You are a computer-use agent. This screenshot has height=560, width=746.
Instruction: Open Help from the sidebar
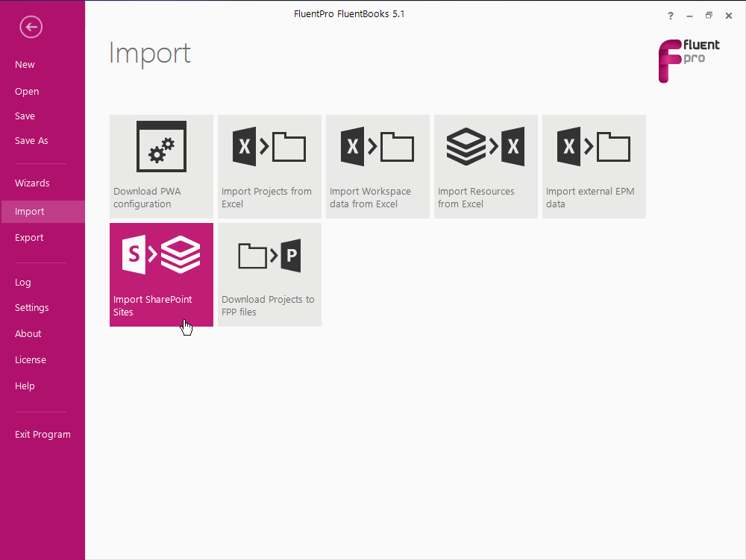[25, 386]
